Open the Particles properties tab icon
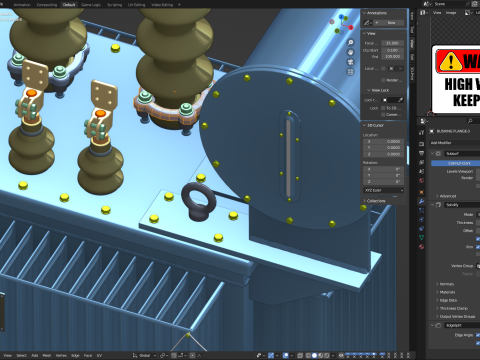This screenshot has height=360, width=480. point(421,210)
